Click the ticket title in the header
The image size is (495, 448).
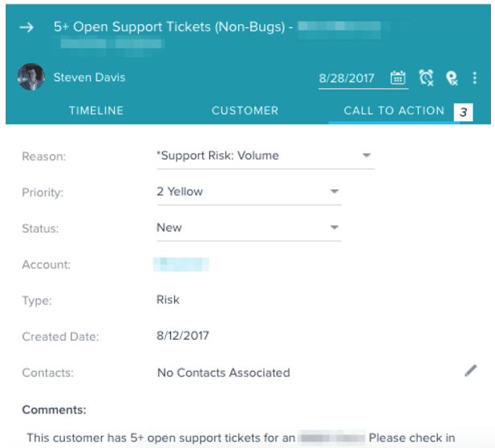(170, 26)
